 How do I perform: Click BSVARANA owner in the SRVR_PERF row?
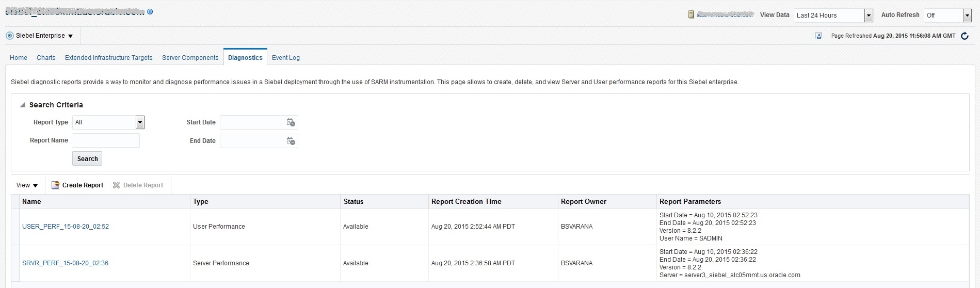[x=576, y=263]
